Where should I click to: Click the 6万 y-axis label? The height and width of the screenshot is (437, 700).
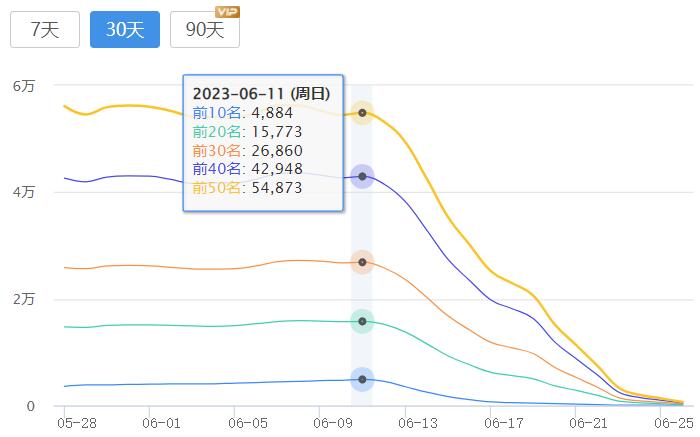tap(24, 86)
